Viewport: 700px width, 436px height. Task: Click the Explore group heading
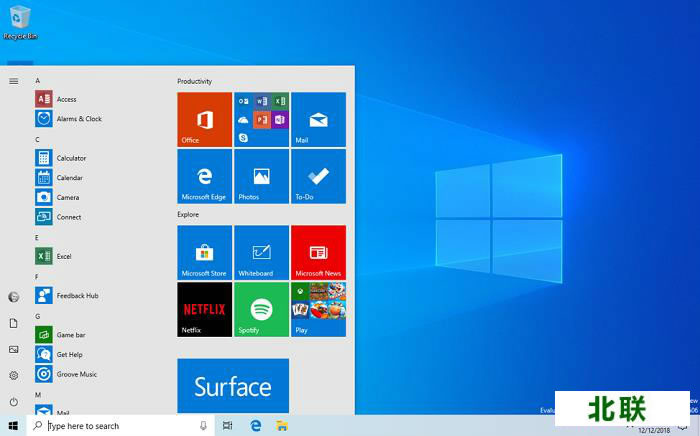coord(188,214)
